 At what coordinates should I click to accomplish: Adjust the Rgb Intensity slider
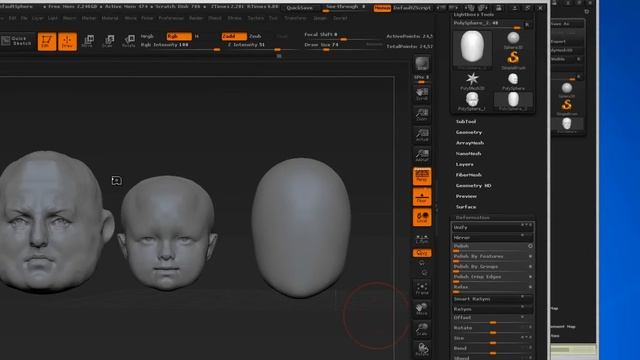(x=180, y=46)
